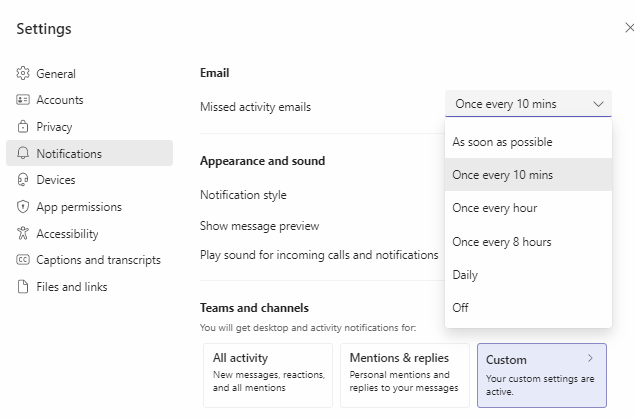Select Once every 10 mins option
Image resolution: width=634 pixels, height=419 pixels.
[528, 175]
